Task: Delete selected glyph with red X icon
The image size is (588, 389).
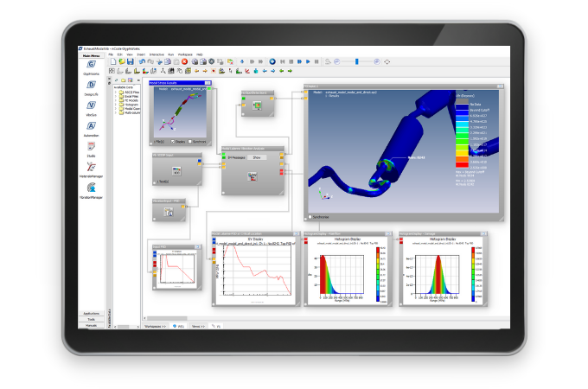Action: pyautogui.click(x=184, y=61)
